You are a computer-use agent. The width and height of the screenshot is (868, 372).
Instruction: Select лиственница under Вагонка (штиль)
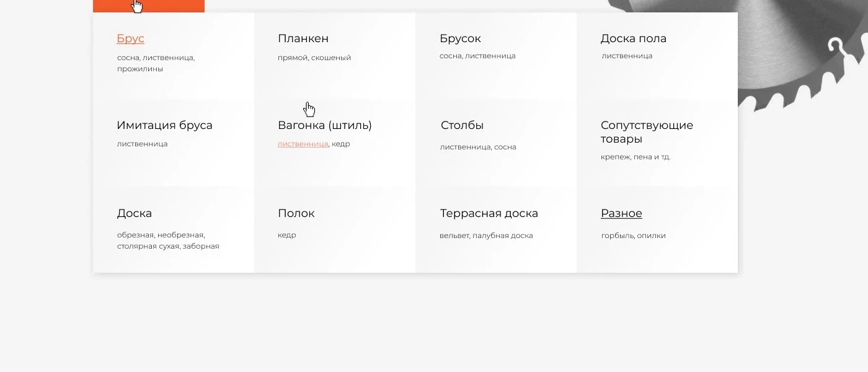302,143
